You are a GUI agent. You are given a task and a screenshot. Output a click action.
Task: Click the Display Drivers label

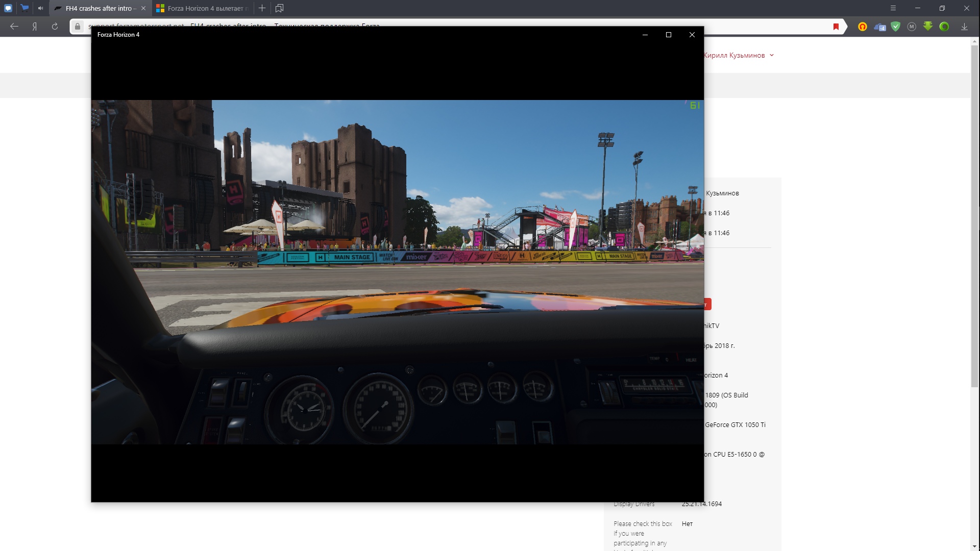(634, 504)
